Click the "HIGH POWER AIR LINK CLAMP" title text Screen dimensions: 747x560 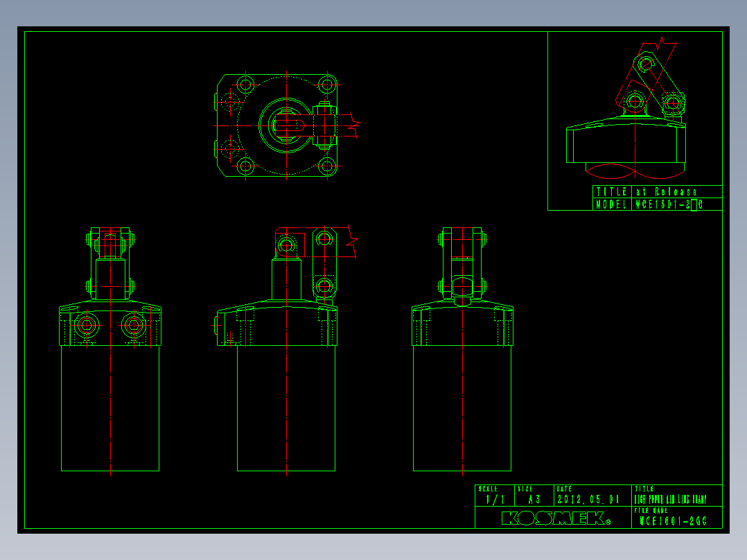point(670,500)
